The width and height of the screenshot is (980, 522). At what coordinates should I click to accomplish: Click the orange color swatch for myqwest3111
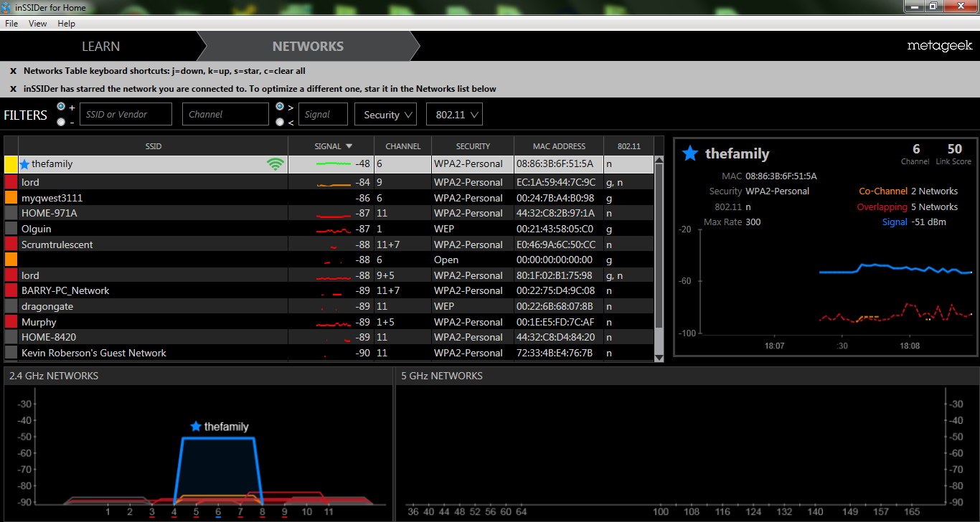[x=11, y=198]
